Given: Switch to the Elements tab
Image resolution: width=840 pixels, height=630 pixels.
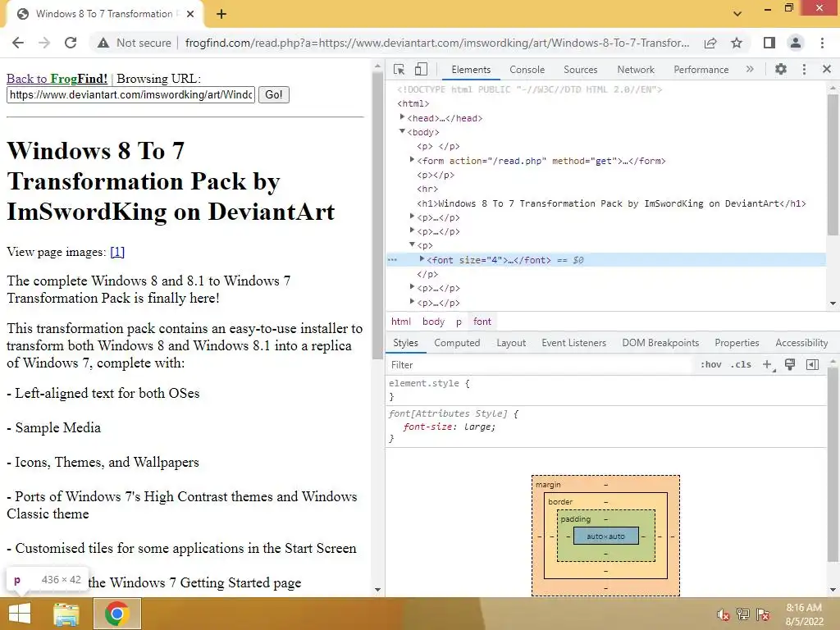Looking at the screenshot, I should [x=471, y=70].
